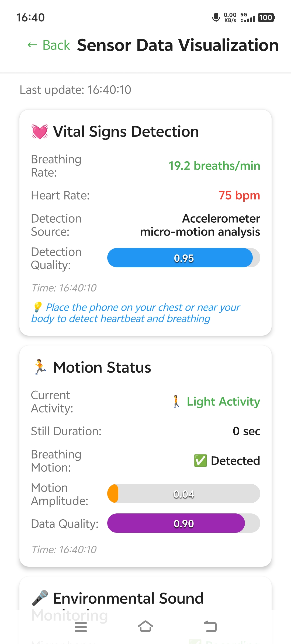Image resolution: width=291 pixels, height=644 pixels.
Task: Tap the running person Motion Status icon
Action: [x=40, y=367]
